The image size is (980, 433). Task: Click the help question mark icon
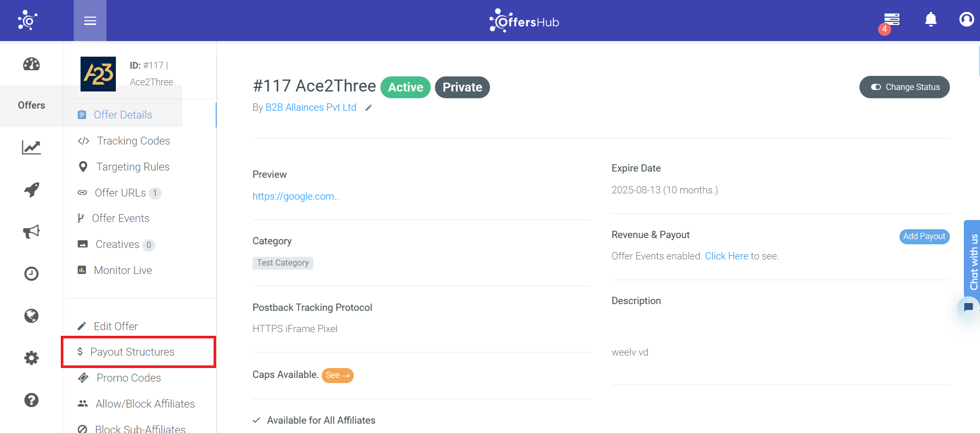31,400
